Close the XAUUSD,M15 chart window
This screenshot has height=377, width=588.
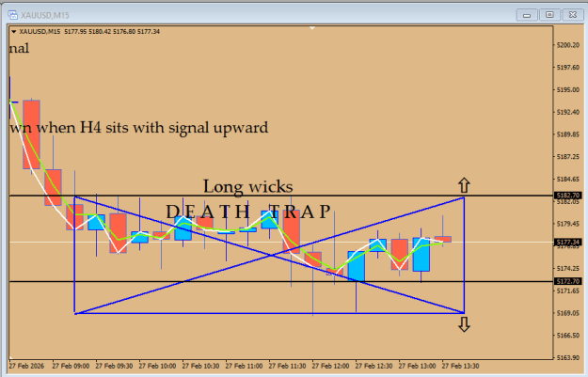pyautogui.click(x=573, y=15)
